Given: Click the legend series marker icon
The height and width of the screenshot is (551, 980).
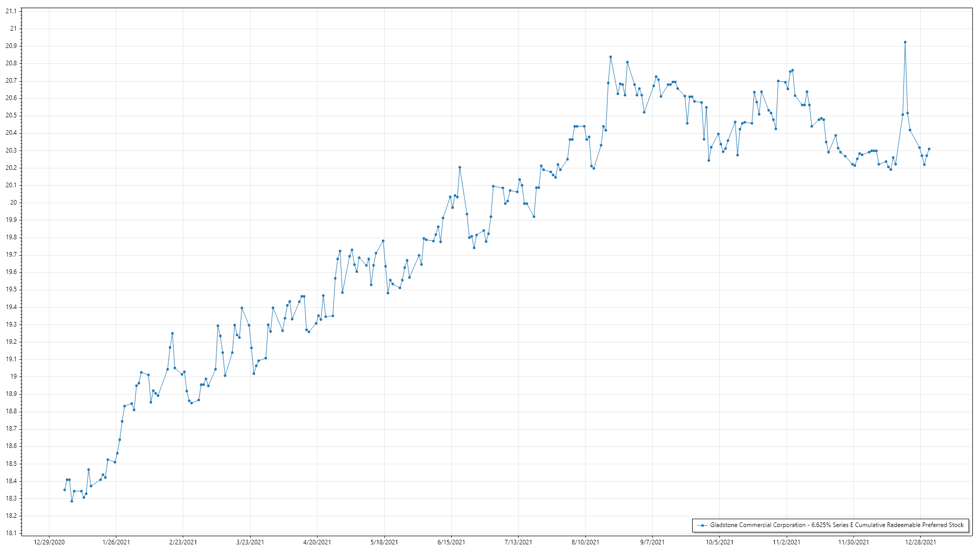Looking at the screenshot, I should (x=702, y=525).
